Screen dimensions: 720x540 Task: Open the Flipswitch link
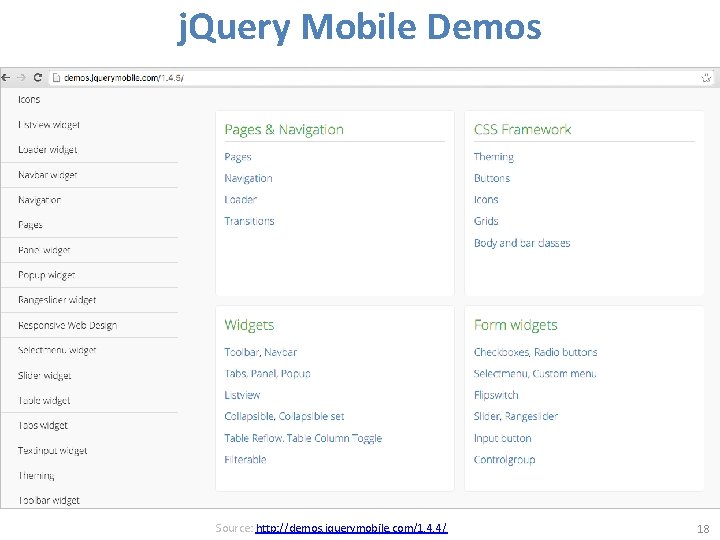pyautogui.click(x=496, y=395)
